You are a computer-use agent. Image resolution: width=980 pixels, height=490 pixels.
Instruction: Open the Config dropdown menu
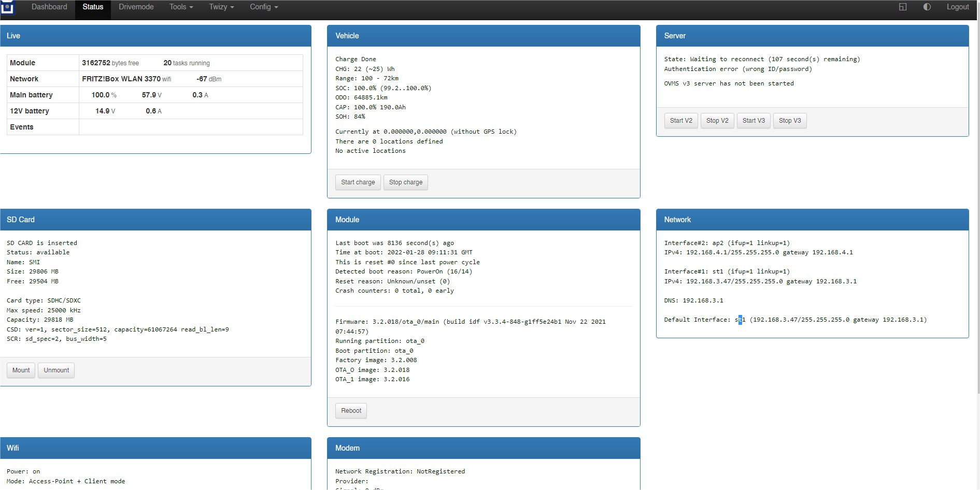click(264, 7)
